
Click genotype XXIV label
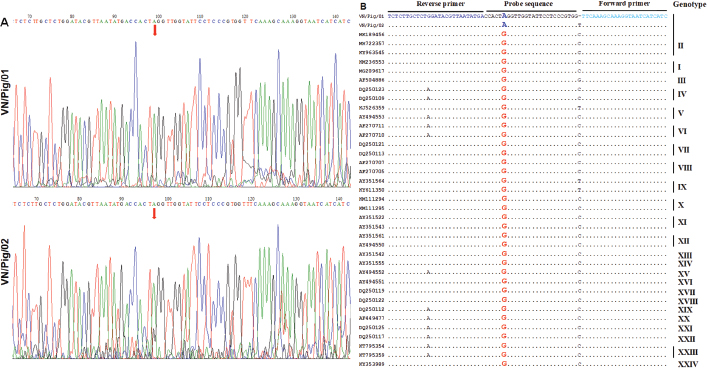(688, 364)
